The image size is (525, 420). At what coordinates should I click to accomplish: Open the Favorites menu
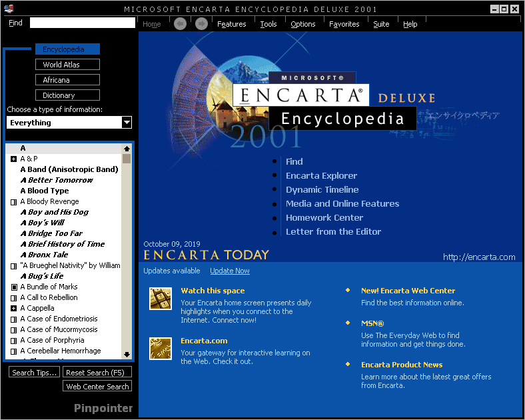[x=344, y=24]
